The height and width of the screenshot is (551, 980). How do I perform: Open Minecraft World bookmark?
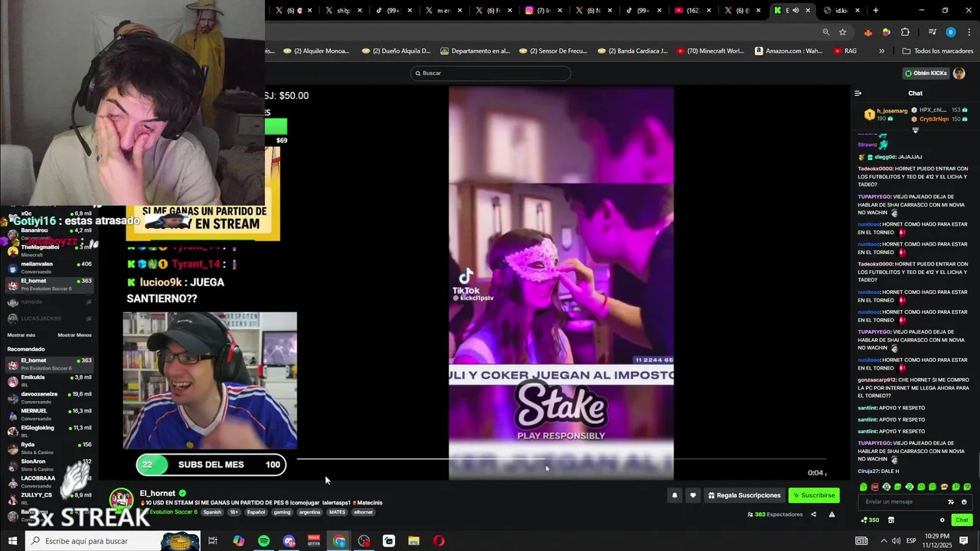(710, 51)
